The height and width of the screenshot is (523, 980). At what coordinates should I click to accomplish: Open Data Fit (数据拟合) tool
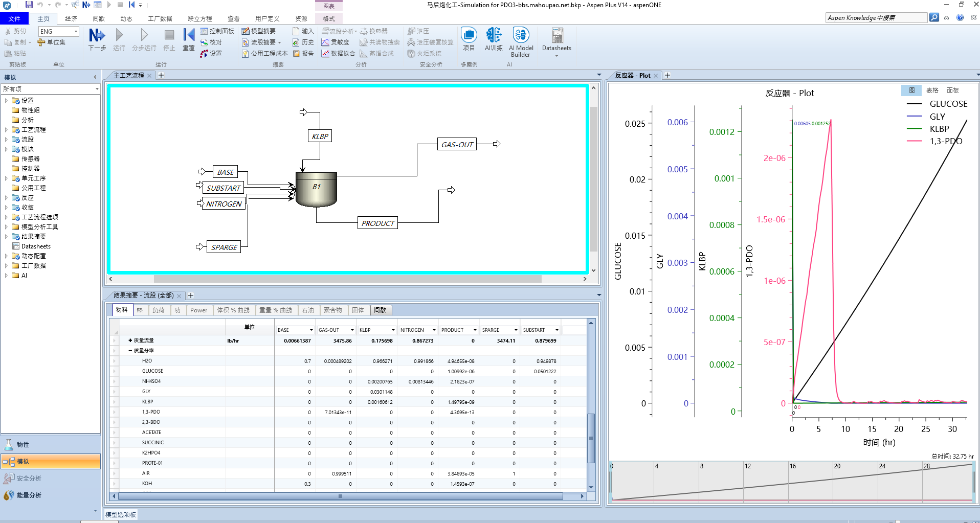[x=338, y=54]
